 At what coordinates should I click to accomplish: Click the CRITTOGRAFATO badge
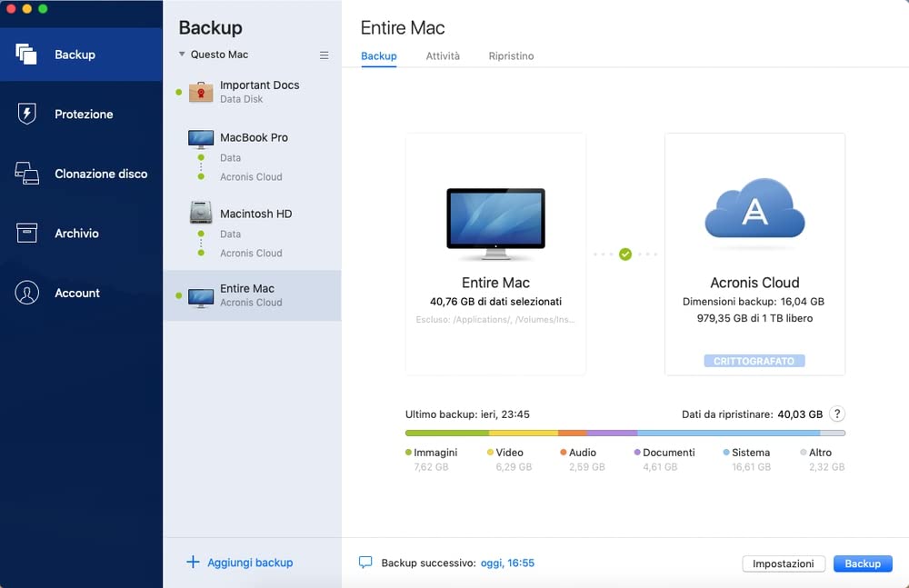click(754, 362)
